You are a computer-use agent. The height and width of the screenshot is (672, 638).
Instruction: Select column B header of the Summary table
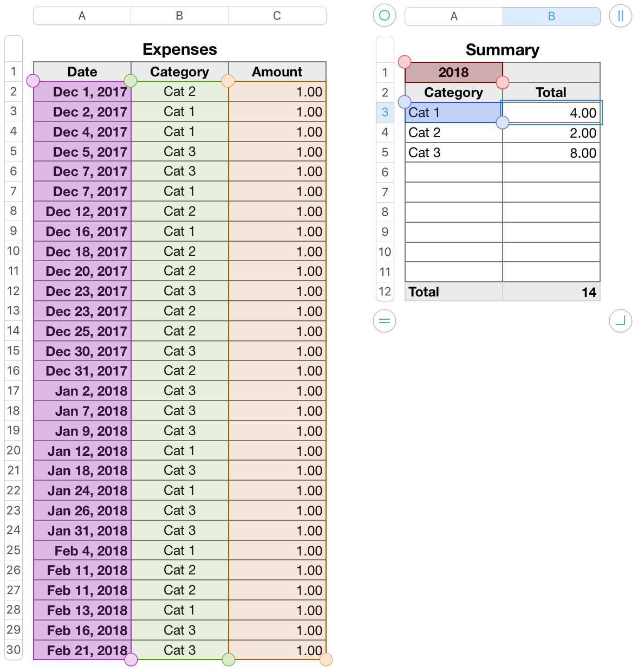[551, 16]
